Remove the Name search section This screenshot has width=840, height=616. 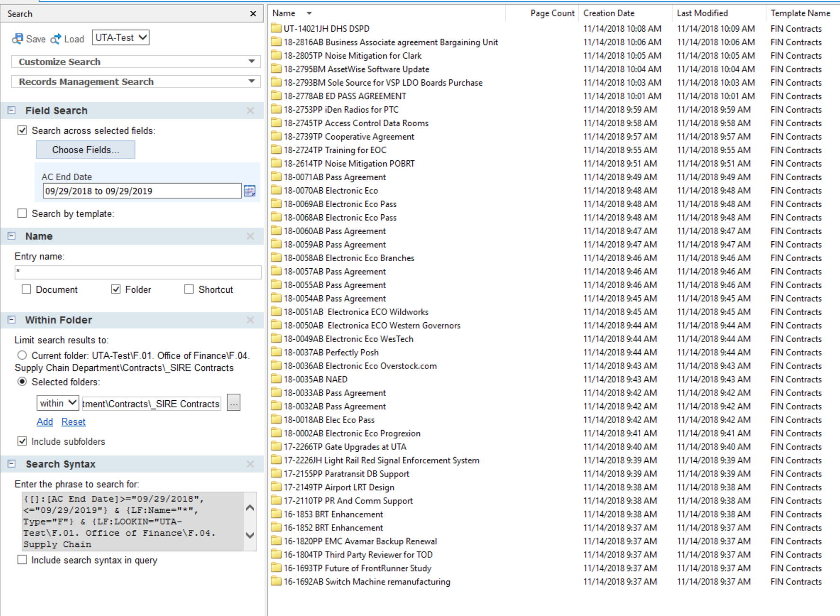click(250, 236)
